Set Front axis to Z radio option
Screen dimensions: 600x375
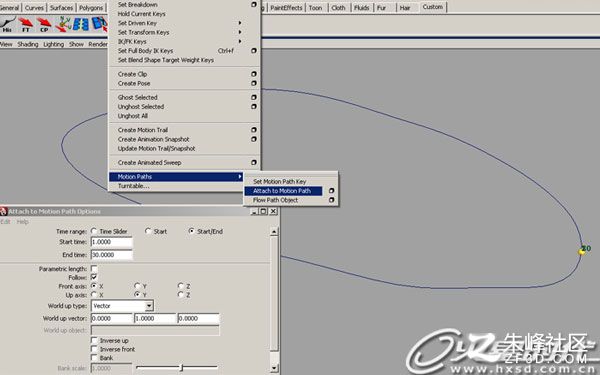(x=181, y=286)
